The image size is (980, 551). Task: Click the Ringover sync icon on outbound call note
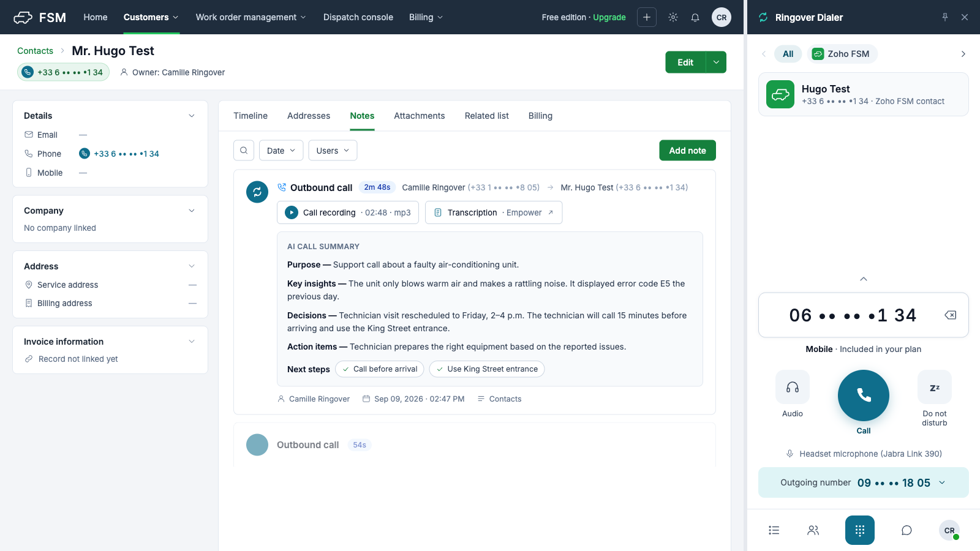click(x=257, y=192)
